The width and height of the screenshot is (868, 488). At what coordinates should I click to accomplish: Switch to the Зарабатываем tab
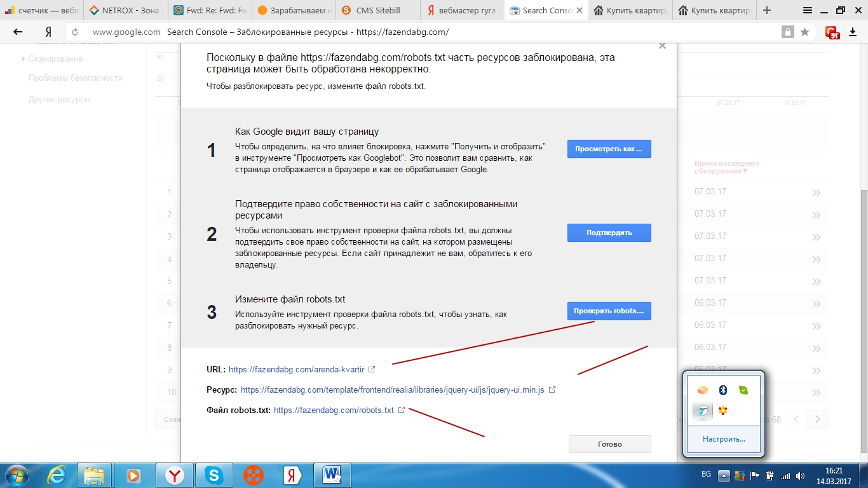(294, 10)
